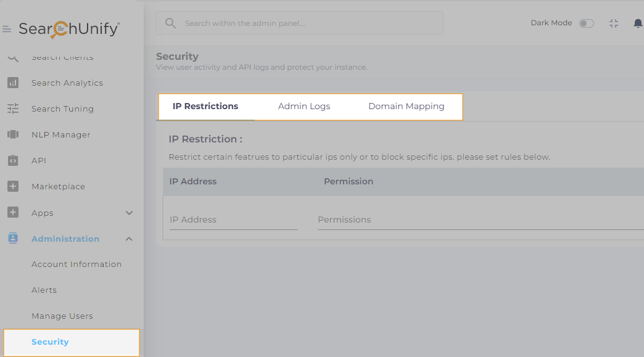Click the hamburger menu icon beside logo

point(7,29)
